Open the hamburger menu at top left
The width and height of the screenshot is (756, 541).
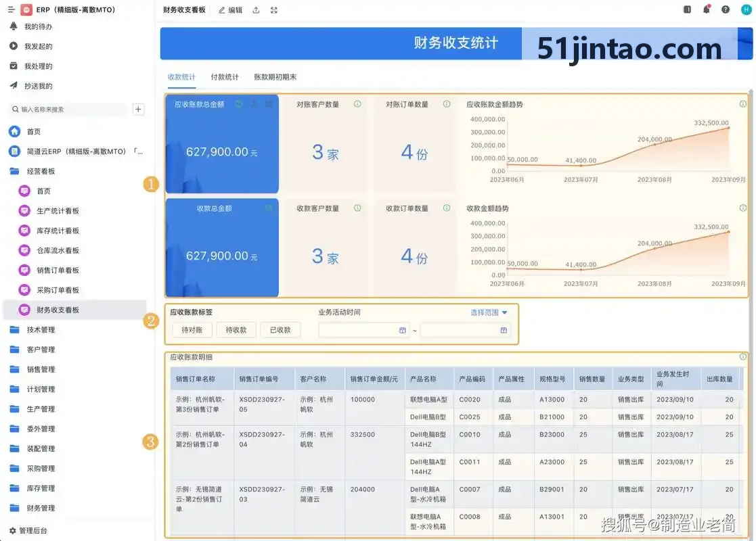[12, 9]
